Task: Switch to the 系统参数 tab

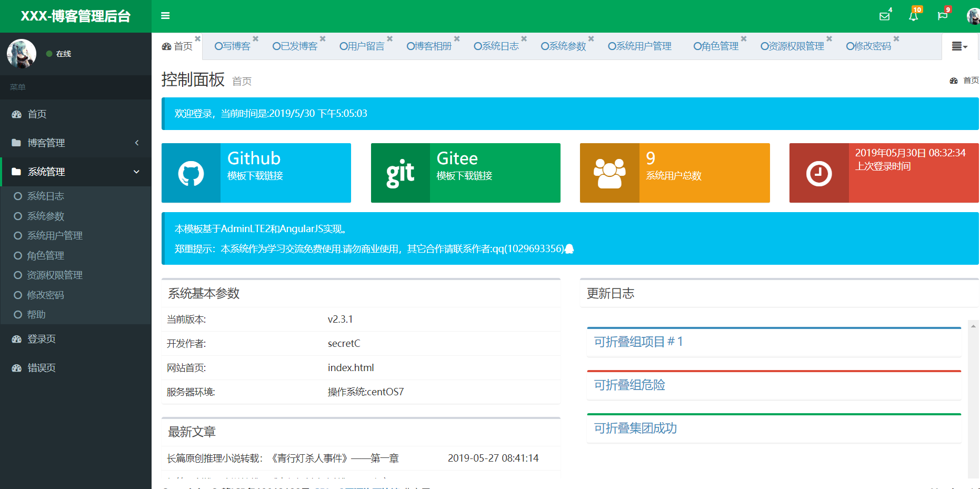Action: pos(563,46)
